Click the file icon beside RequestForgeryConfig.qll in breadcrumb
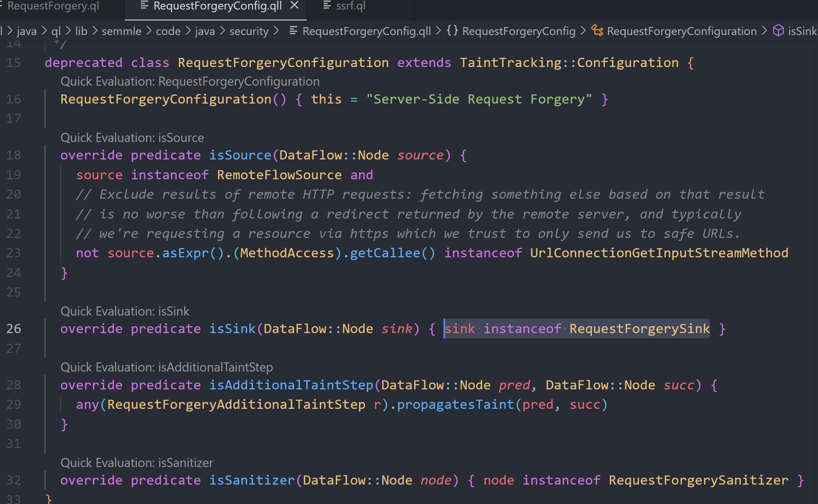The width and height of the screenshot is (818, 504). pyautogui.click(x=293, y=31)
